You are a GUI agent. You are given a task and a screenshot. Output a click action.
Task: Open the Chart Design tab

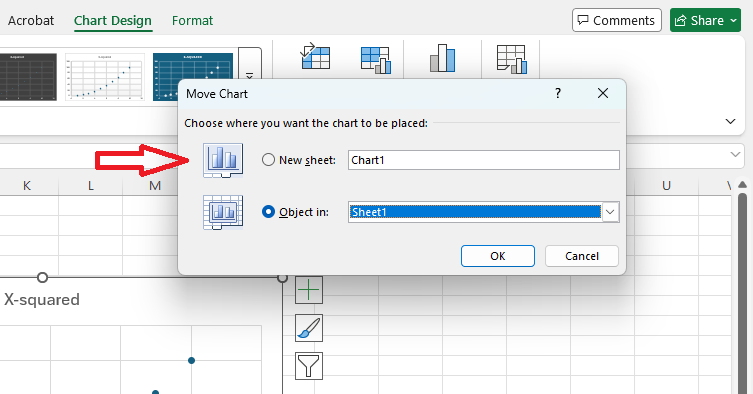[x=113, y=21]
